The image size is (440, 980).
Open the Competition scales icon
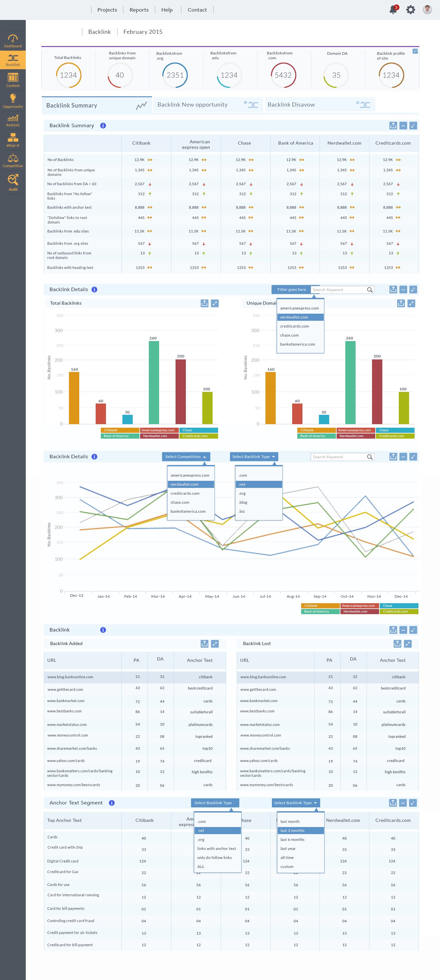[13, 161]
